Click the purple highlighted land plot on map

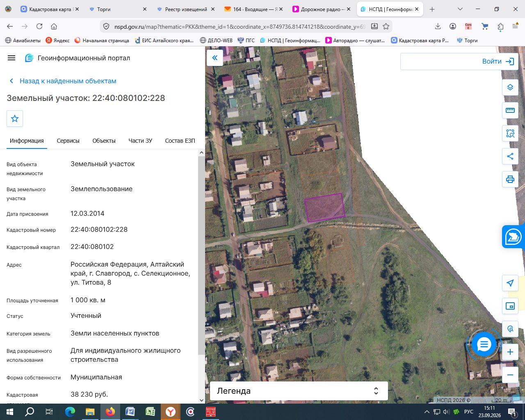point(324,208)
